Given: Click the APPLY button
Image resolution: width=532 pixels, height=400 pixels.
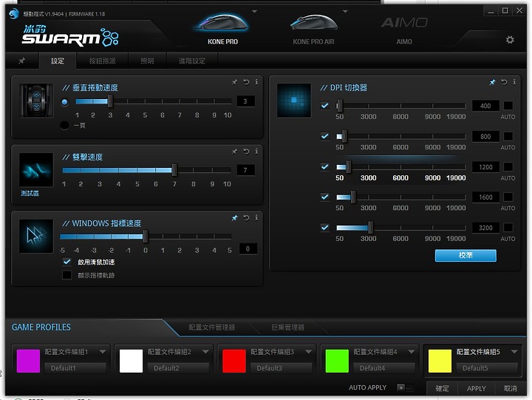Looking at the screenshot, I should coord(476,388).
